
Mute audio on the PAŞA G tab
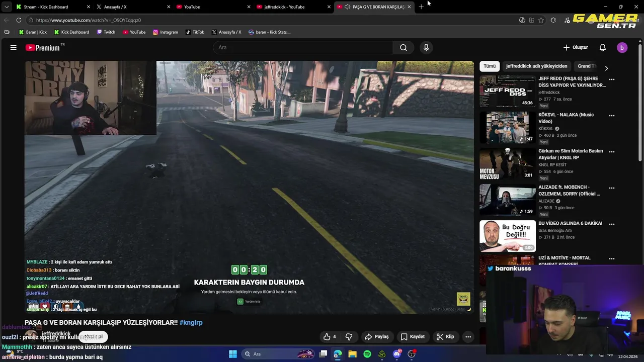(347, 7)
